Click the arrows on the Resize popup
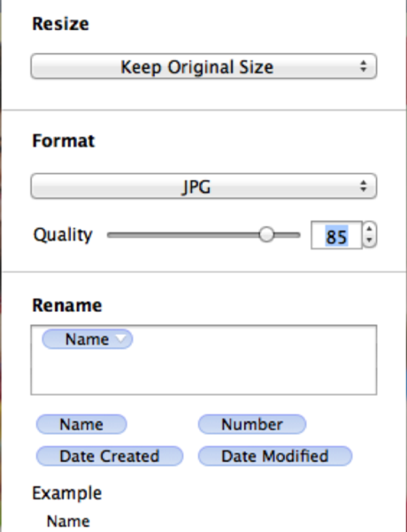The height and width of the screenshot is (532, 407). tap(364, 66)
